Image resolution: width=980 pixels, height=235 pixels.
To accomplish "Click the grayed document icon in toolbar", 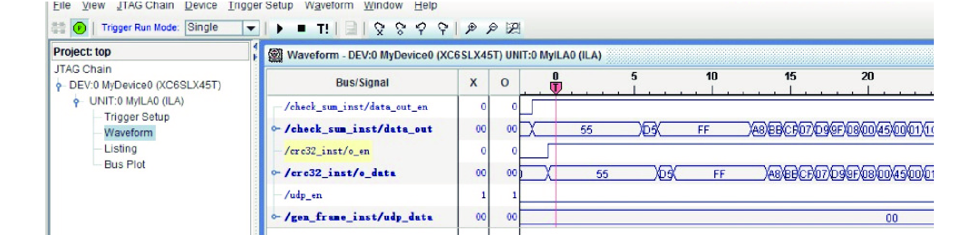I will point(351,28).
